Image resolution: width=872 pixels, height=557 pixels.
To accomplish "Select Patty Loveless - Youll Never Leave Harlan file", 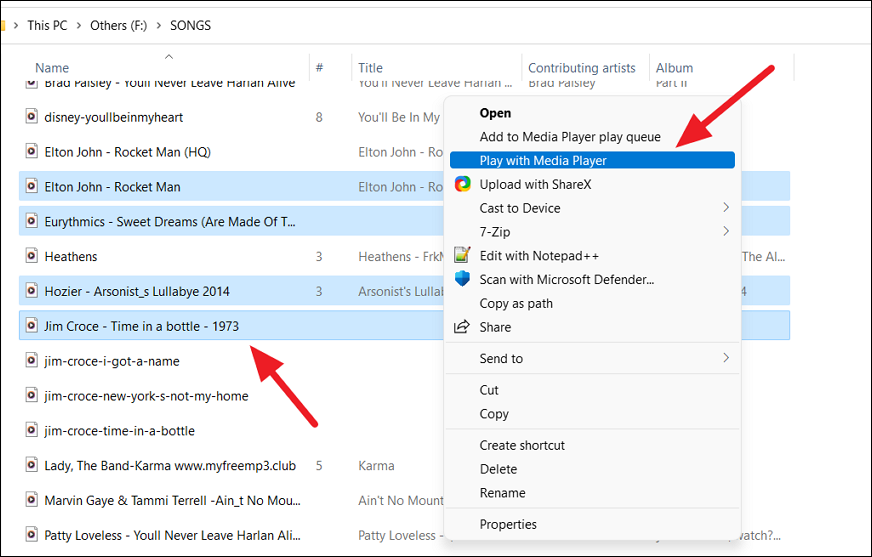I will pyautogui.click(x=172, y=535).
